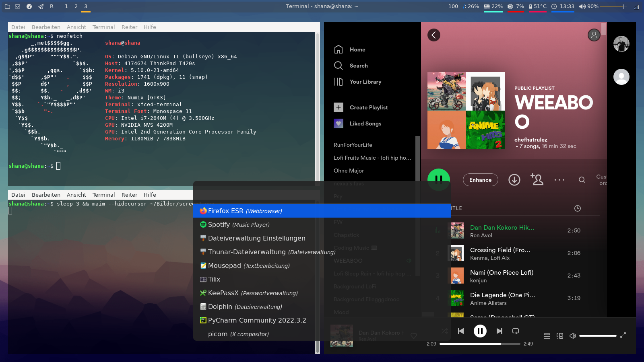This screenshot has width=644, height=362.
Task: Seek in the Spotify track progress bar
Action: point(480,344)
